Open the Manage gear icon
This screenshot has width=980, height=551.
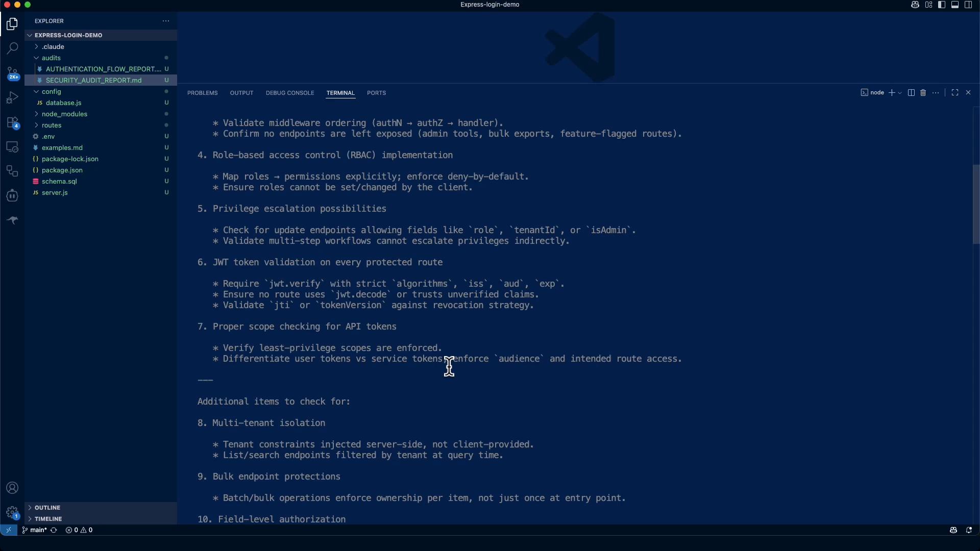[12, 512]
